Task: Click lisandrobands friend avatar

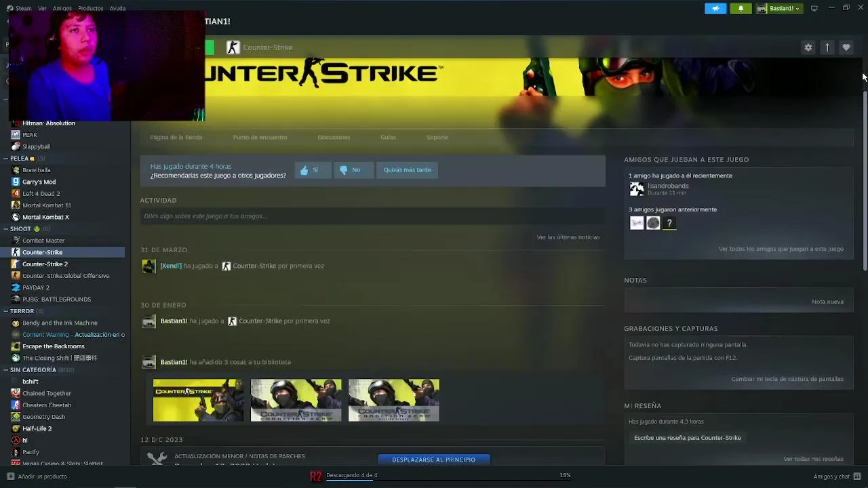Action: (636, 189)
